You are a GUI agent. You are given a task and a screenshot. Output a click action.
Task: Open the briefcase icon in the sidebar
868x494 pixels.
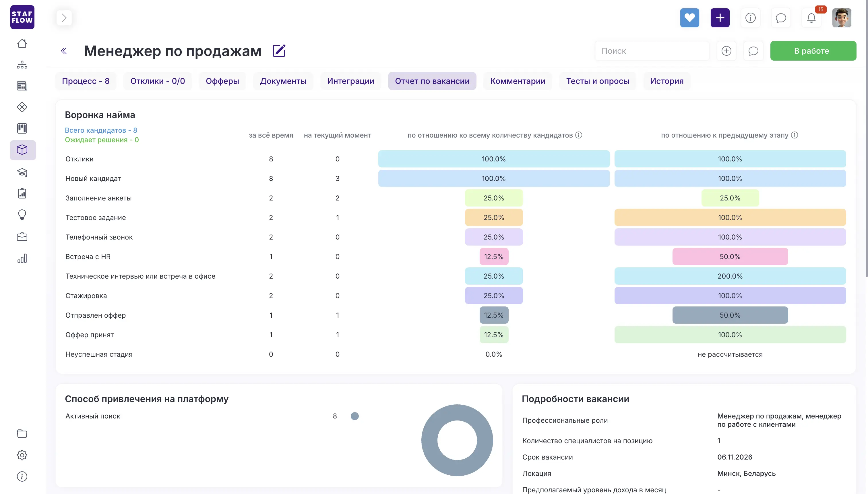point(22,236)
